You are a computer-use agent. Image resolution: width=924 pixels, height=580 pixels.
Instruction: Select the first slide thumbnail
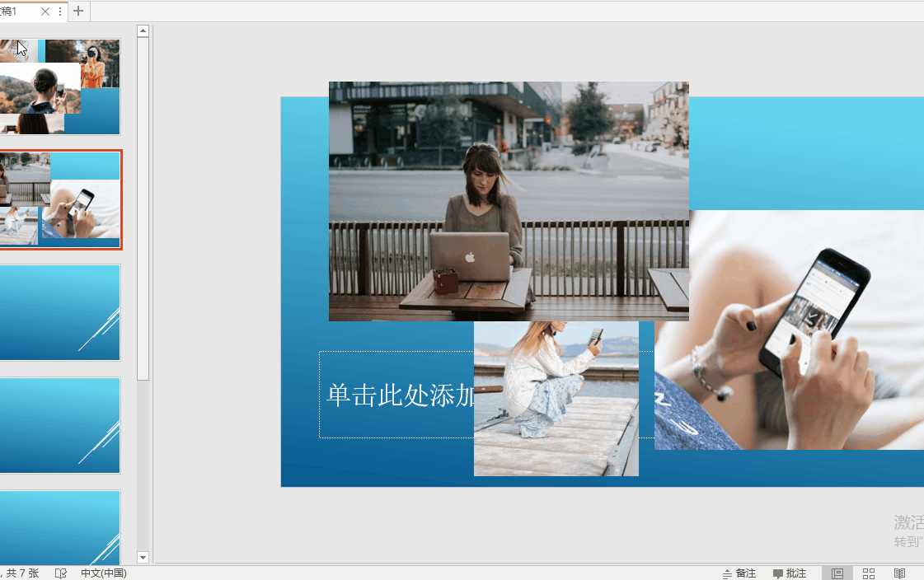click(x=59, y=87)
